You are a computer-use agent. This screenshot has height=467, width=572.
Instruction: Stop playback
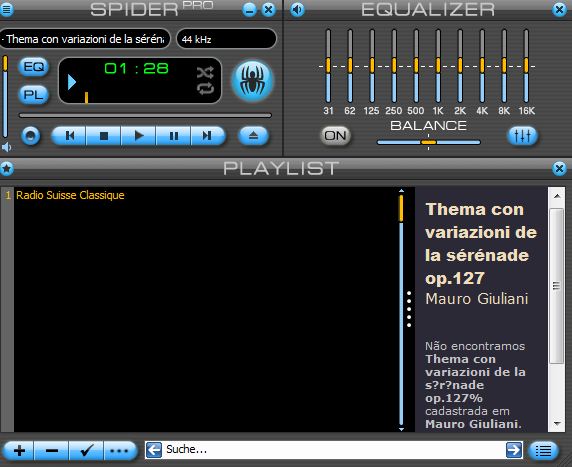coord(104,136)
